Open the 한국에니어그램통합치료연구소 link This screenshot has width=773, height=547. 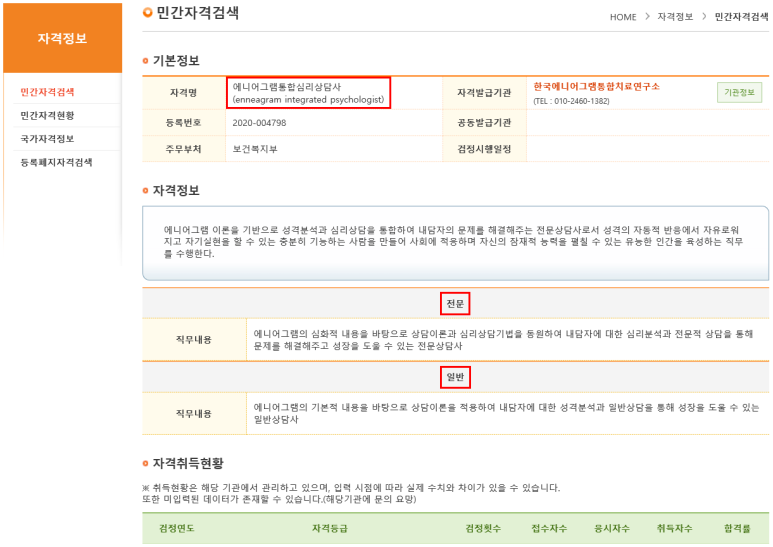pyautogui.click(x=596, y=87)
